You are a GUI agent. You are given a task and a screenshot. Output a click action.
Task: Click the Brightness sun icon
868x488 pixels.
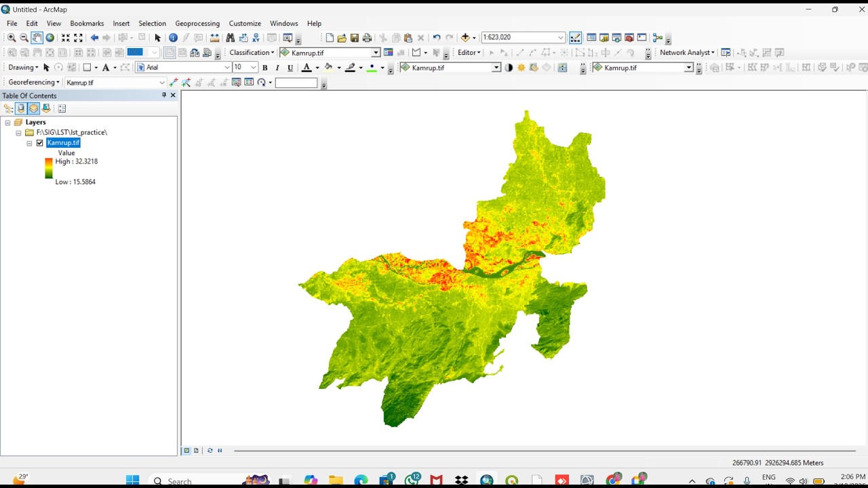pyautogui.click(x=521, y=68)
